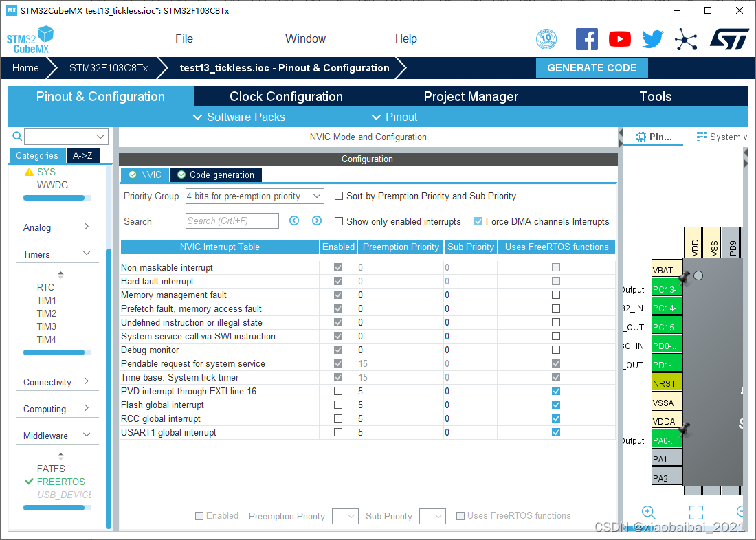Check Uses FreeRTOS functions for Debug monitor

coord(556,350)
